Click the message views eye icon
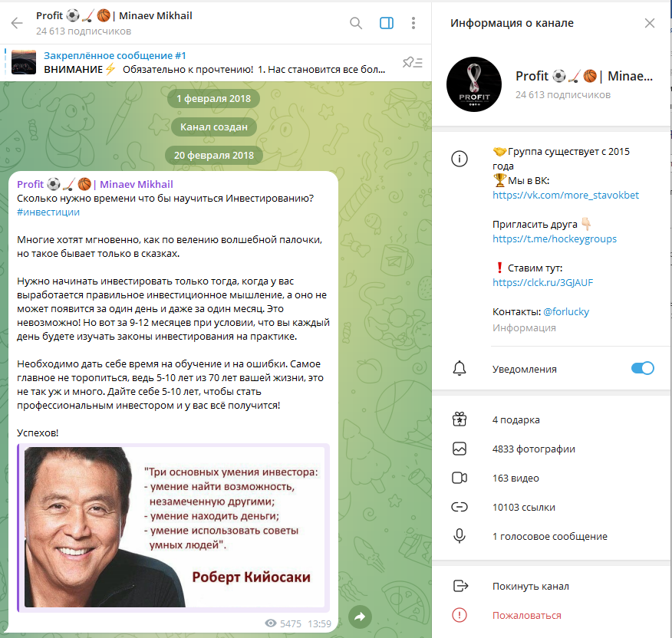This screenshot has width=672, height=638. pyautogui.click(x=271, y=623)
